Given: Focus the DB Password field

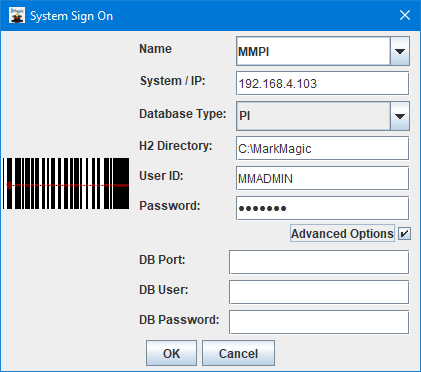Looking at the screenshot, I should pyautogui.click(x=319, y=322).
